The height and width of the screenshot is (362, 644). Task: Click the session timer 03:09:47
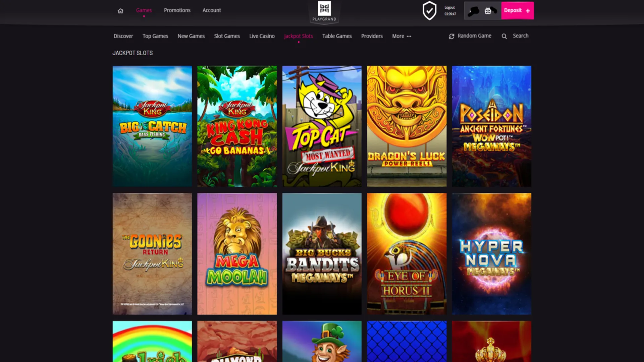point(450,14)
